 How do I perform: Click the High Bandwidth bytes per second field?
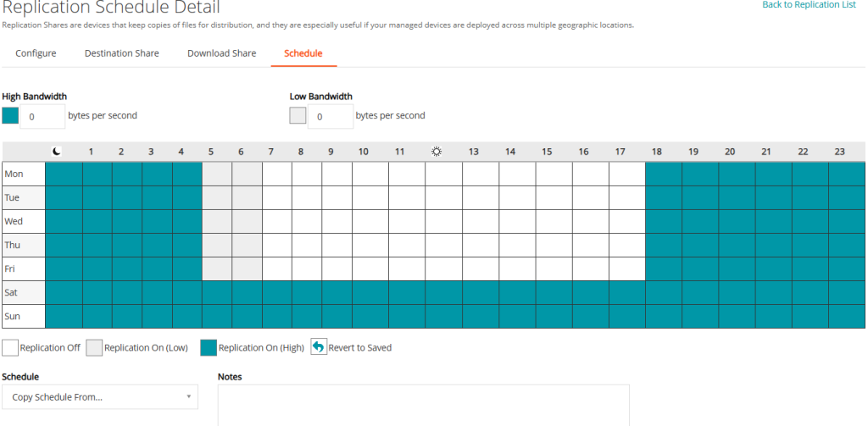42,117
